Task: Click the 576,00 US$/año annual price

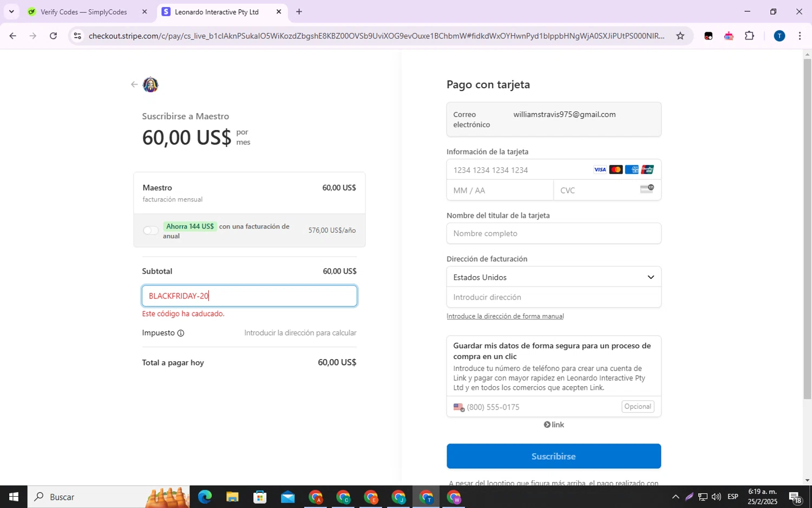Action: (332, 231)
